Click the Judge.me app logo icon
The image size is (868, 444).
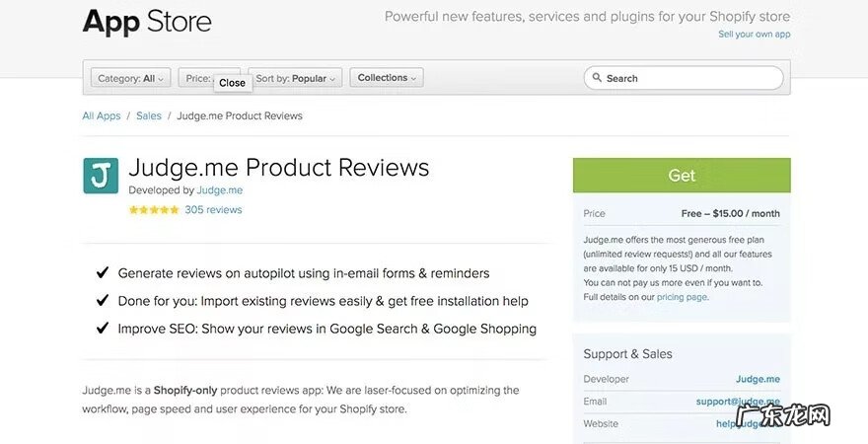point(101,176)
